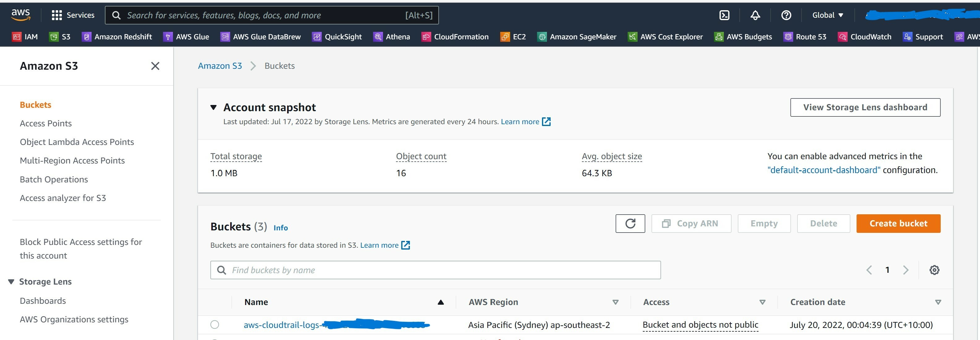Click the Find buckets by name field
The width and height of the screenshot is (980, 340).
click(x=435, y=270)
